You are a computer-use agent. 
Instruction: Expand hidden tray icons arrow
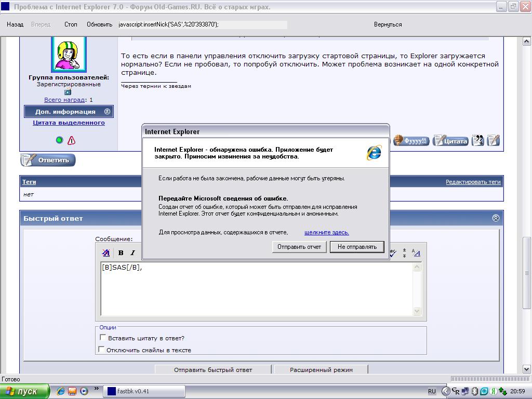tap(446, 391)
